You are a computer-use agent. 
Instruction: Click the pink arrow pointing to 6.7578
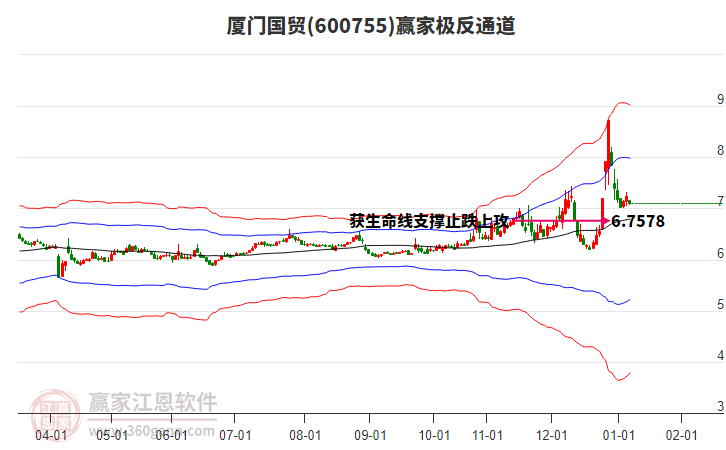click(560, 221)
